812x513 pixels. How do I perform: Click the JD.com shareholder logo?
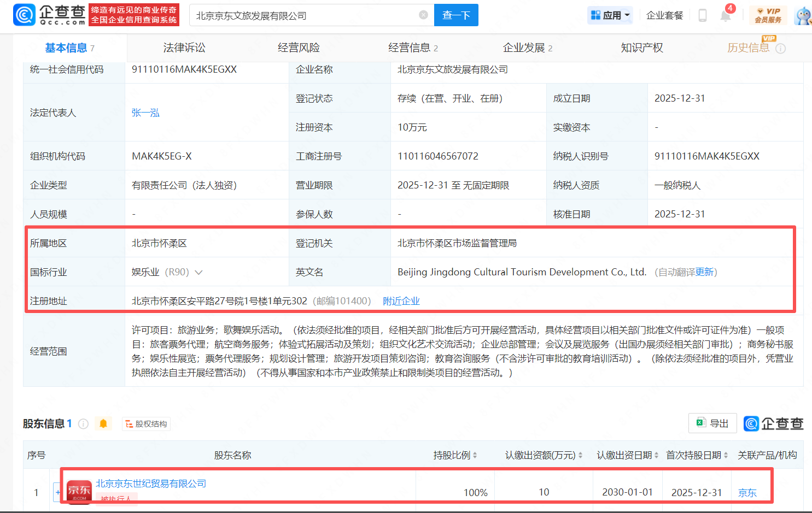[x=79, y=492]
